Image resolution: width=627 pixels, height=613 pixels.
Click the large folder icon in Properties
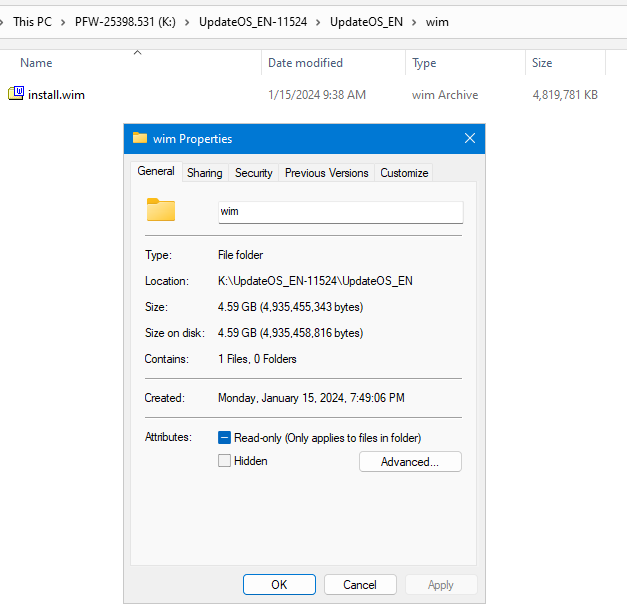pyautogui.click(x=161, y=210)
